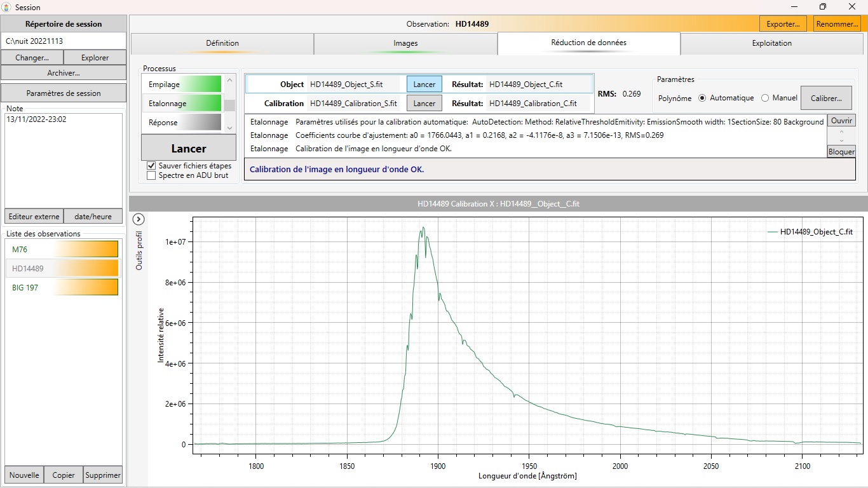Image resolution: width=868 pixels, height=488 pixels.
Task: Switch to the Exploitation tab
Action: point(771,43)
